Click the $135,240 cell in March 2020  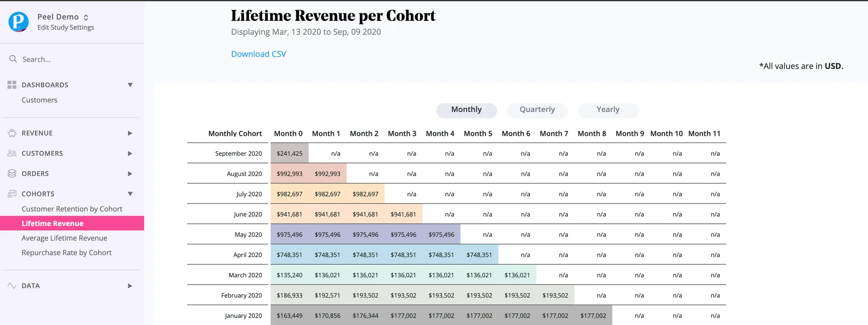tap(289, 275)
